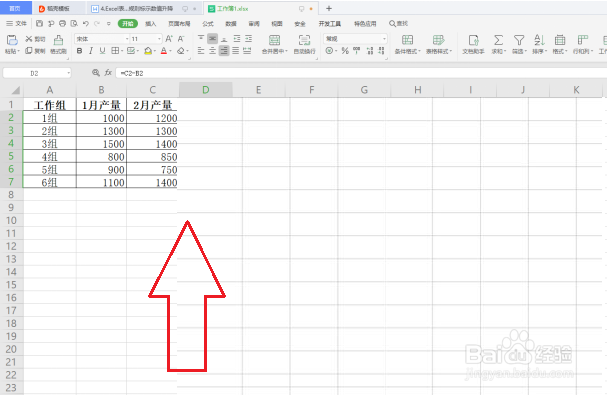Click the Decrease Decimal icon
The width and height of the screenshot is (607, 395).
tap(381, 51)
